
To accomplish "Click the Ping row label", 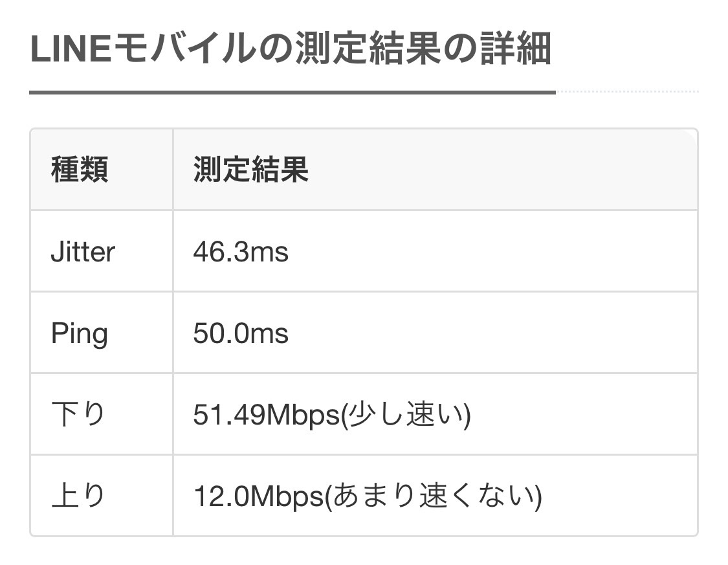I will click(80, 334).
